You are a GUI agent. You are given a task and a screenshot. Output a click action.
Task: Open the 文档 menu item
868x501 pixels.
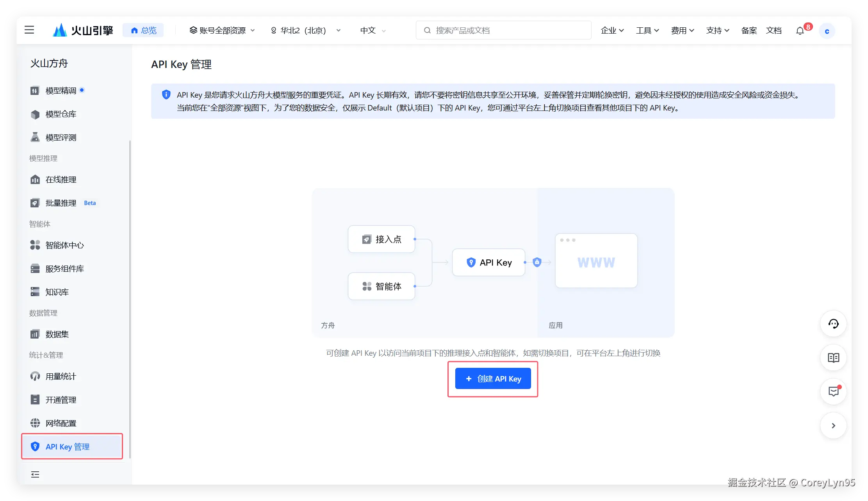click(774, 30)
